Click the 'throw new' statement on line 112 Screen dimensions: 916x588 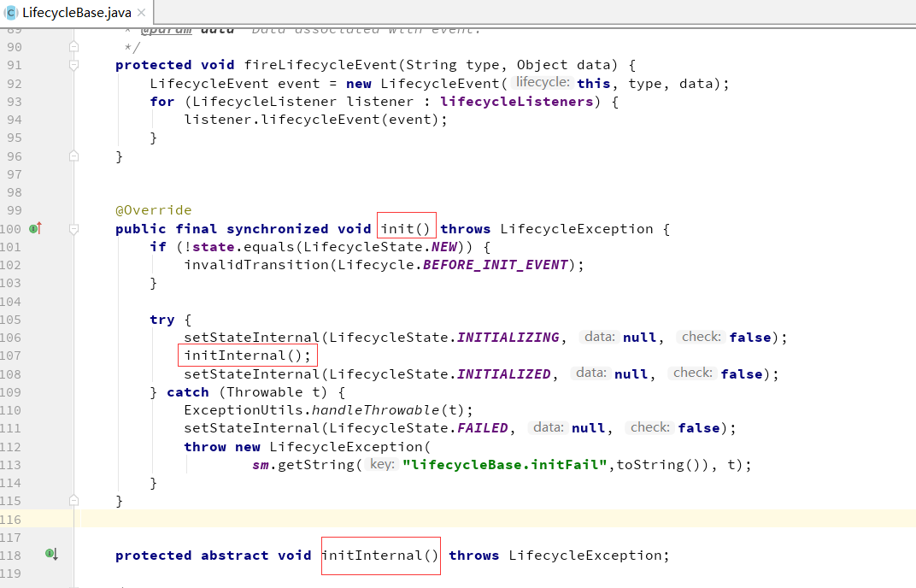click(x=222, y=446)
